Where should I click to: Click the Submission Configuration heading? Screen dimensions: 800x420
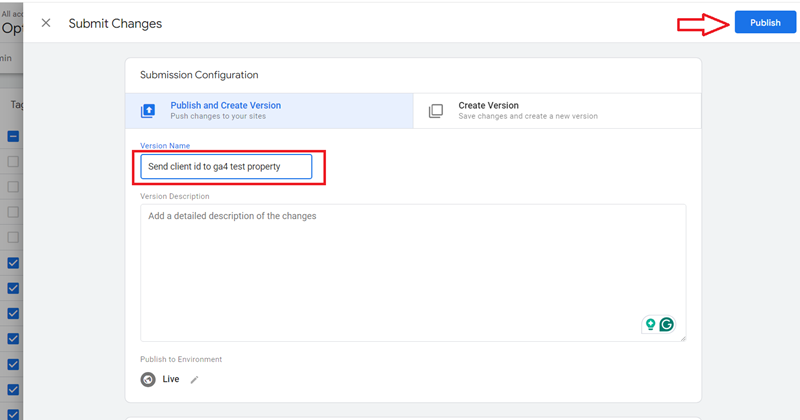click(x=199, y=75)
